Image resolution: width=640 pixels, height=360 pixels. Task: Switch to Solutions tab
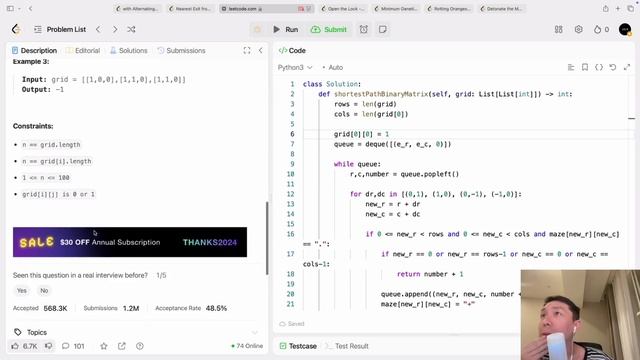click(129, 51)
